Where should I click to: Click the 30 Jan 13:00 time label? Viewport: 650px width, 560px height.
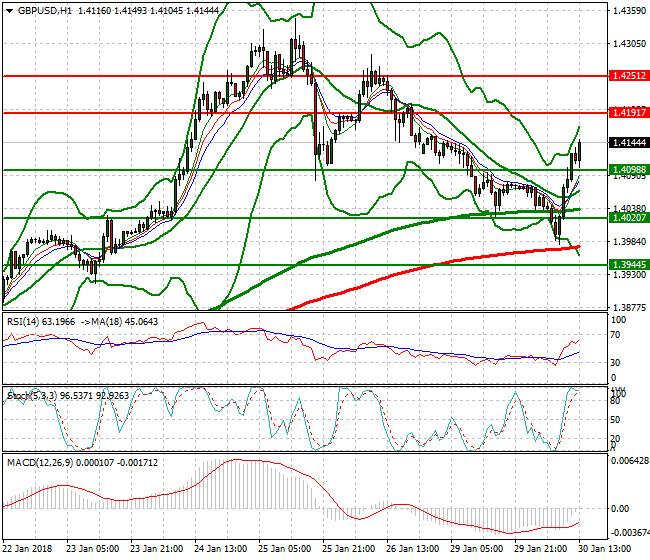point(605,549)
